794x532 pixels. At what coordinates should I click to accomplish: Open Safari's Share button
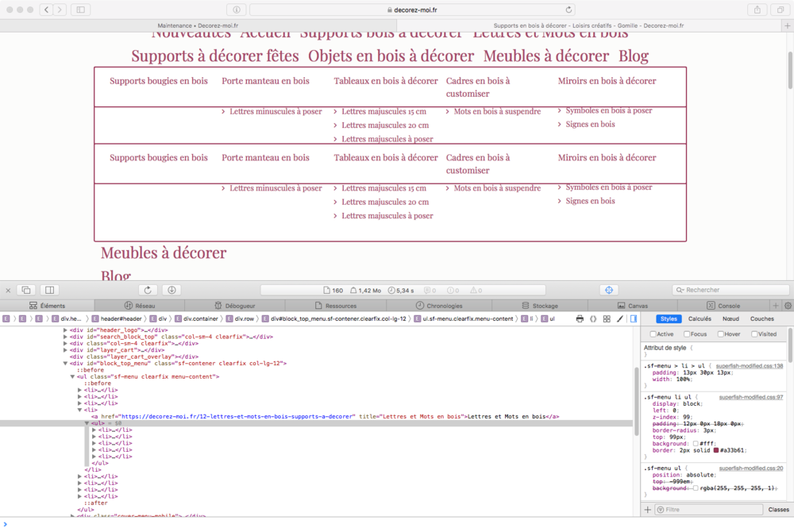click(757, 10)
